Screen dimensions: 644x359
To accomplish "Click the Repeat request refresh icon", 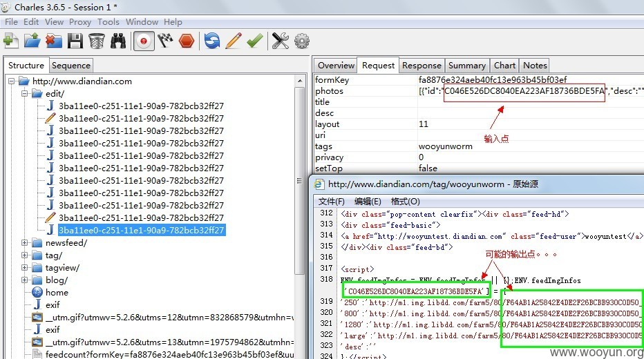I will [212, 41].
